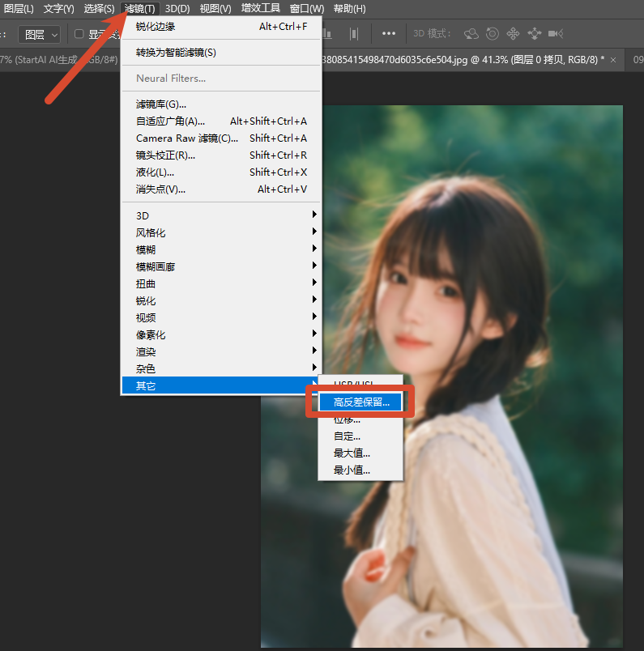Image resolution: width=644 pixels, height=651 pixels.
Task: Expand the 3D filter submenu arrow
Action: [x=314, y=215]
